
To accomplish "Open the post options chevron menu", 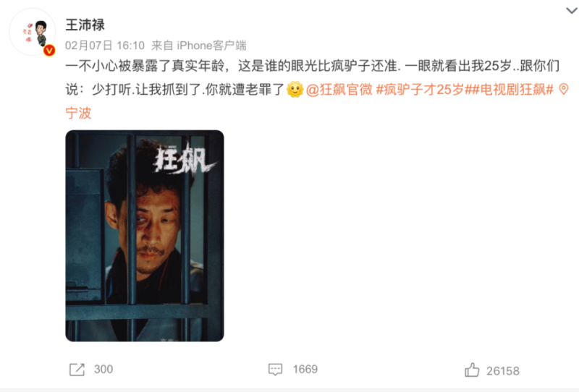I will [571, 11].
